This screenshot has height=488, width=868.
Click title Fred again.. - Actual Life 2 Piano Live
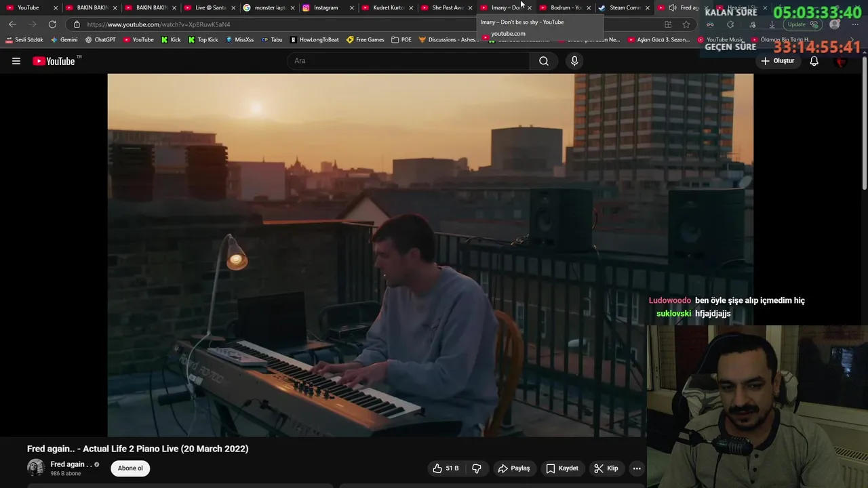coord(138,449)
